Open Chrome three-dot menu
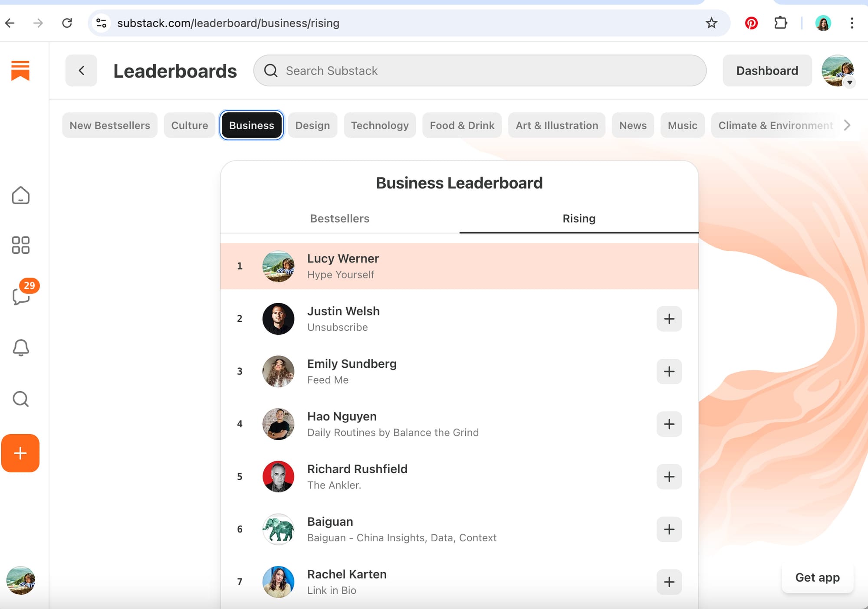The image size is (868, 609). tap(852, 23)
